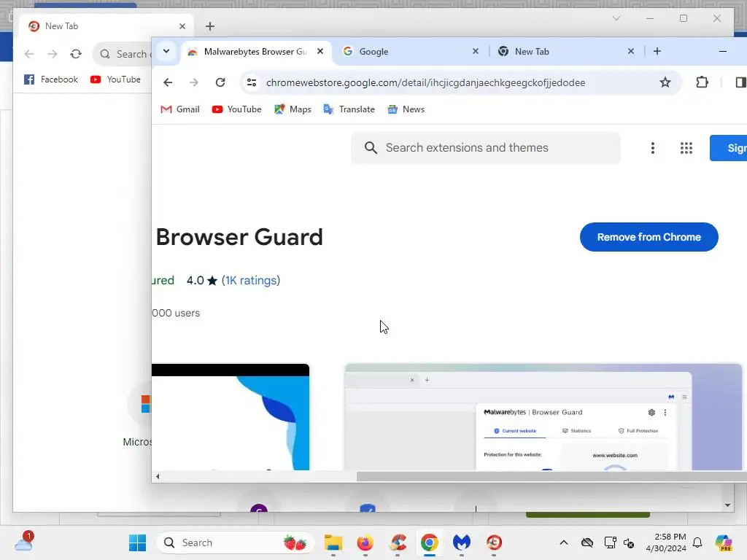747x560 pixels.
Task: Open a new tab in Chrome
Action: click(657, 51)
